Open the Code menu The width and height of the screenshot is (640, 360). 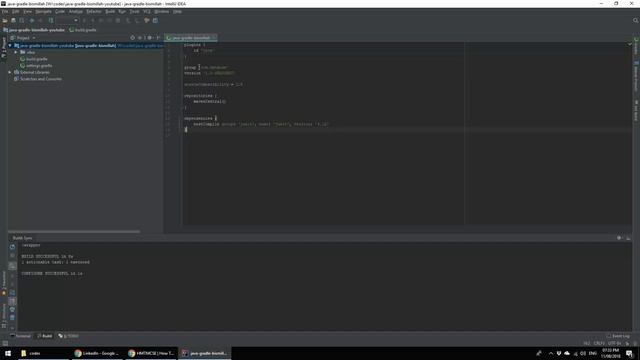point(60,11)
